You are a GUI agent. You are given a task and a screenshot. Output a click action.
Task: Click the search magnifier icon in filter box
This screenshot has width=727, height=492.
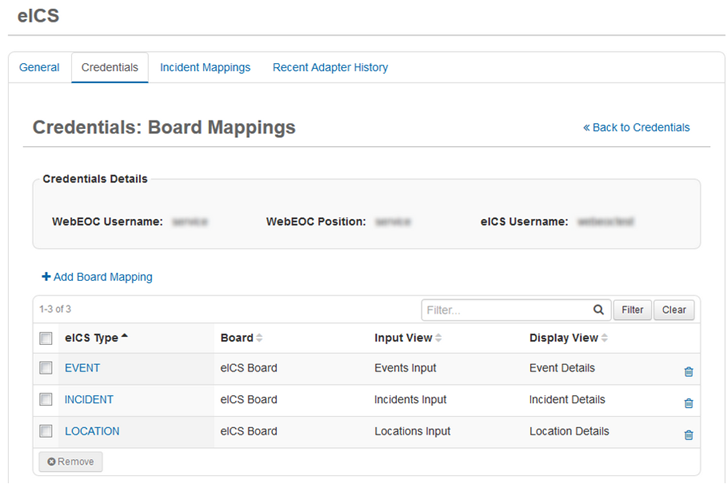(x=598, y=310)
